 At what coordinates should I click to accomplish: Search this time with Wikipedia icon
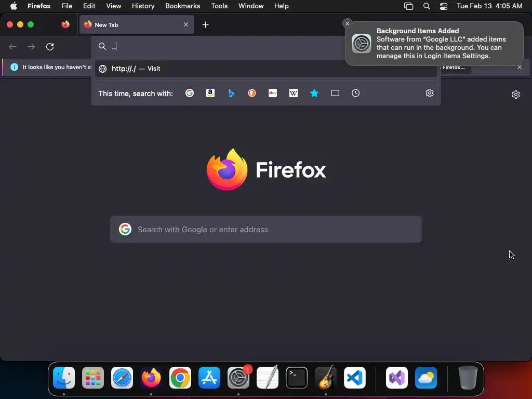pyautogui.click(x=294, y=93)
